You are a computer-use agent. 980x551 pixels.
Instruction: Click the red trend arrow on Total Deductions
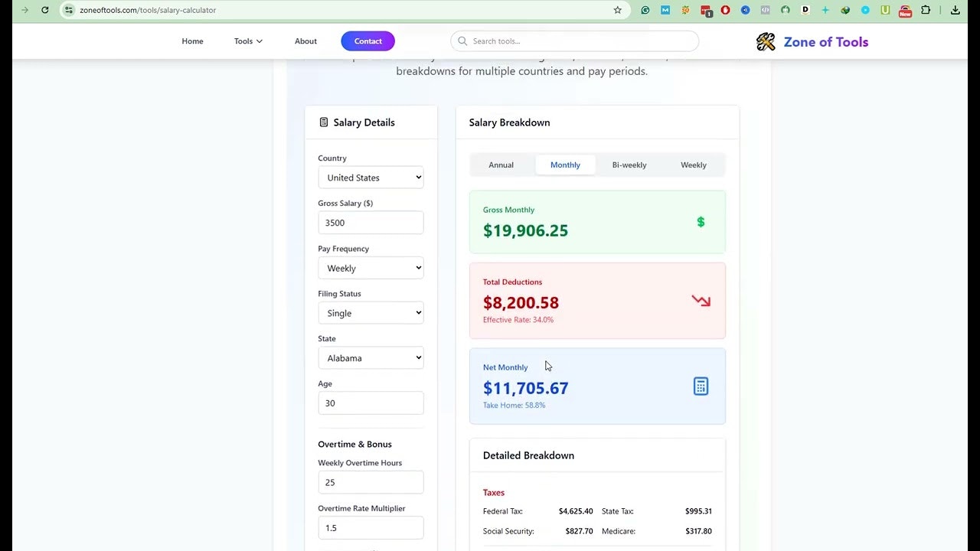tap(701, 301)
